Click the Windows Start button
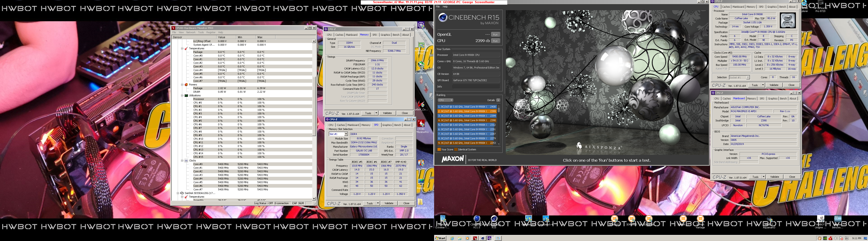The image size is (868, 241). (x=440, y=238)
